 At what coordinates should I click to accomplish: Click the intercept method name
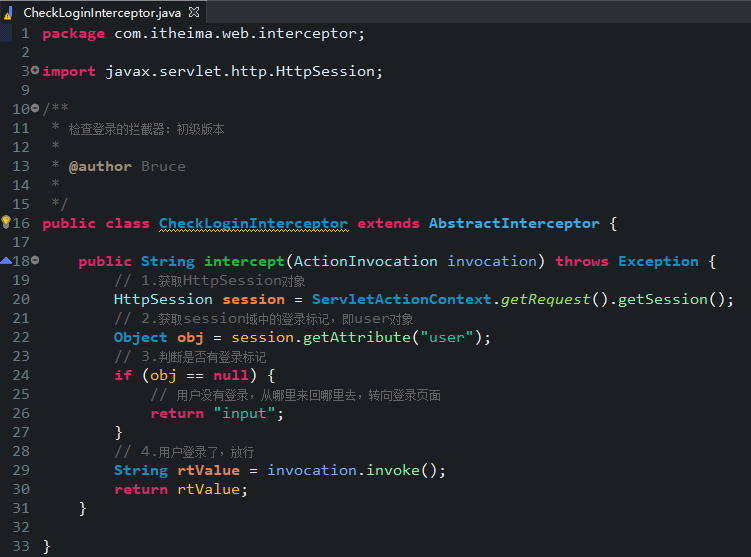pyautogui.click(x=244, y=261)
